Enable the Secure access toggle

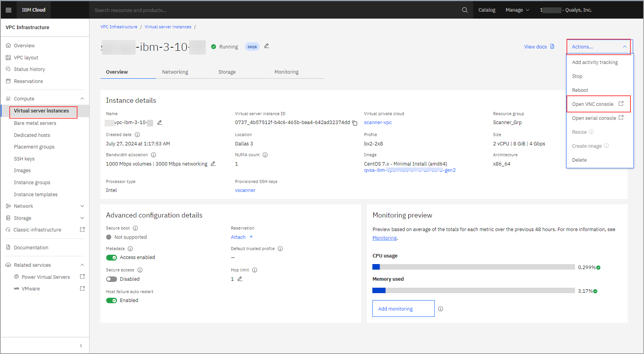(x=112, y=279)
